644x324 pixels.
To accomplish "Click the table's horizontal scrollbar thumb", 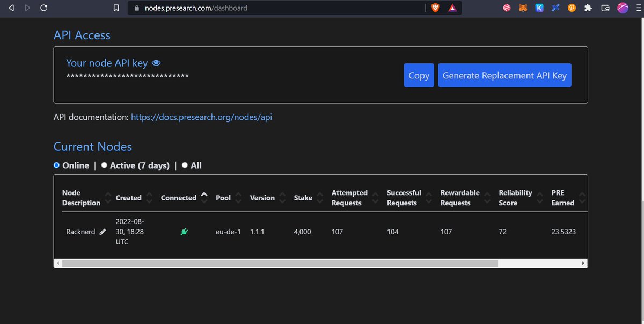I will 280,263.
